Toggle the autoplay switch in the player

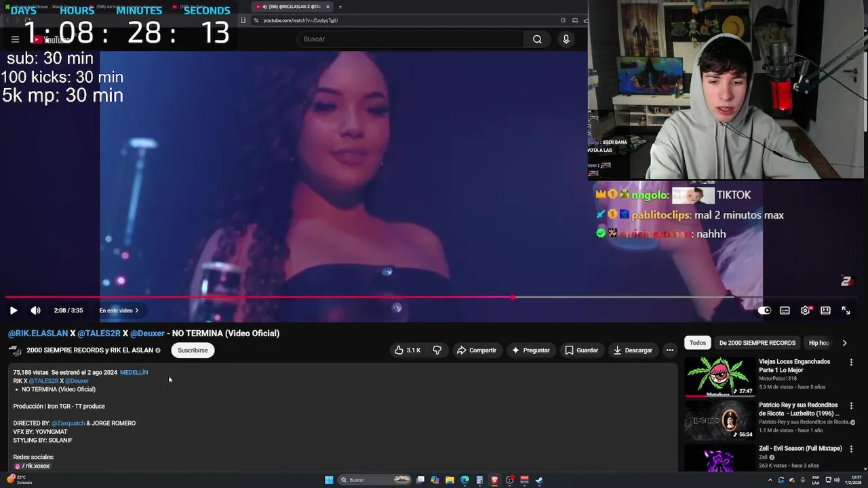coord(764,310)
